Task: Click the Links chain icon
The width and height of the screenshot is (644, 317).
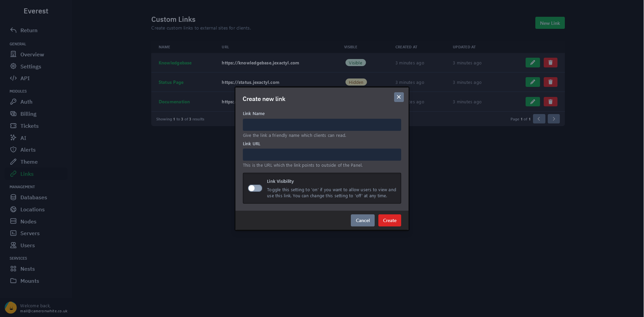Action: pyautogui.click(x=13, y=174)
